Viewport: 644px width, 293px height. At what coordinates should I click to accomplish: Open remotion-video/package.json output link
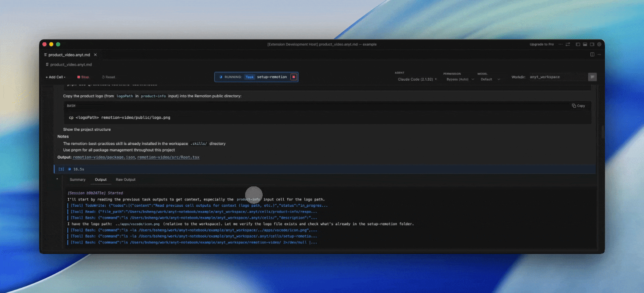(x=104, y=157)
